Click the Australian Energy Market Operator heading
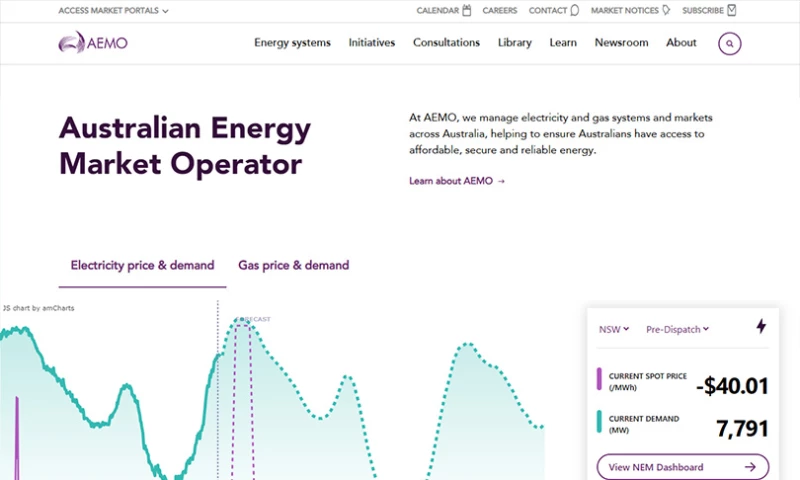This screenshot has width=800, height=480. (185, 146)
